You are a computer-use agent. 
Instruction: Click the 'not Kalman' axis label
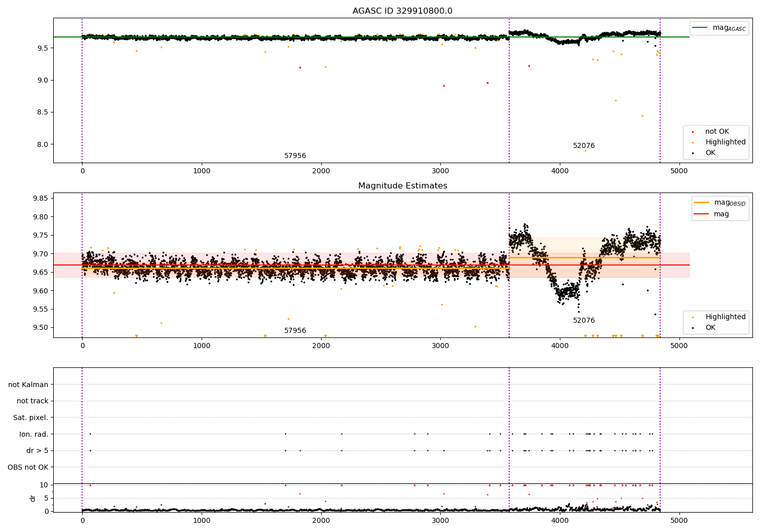(28, 385)
